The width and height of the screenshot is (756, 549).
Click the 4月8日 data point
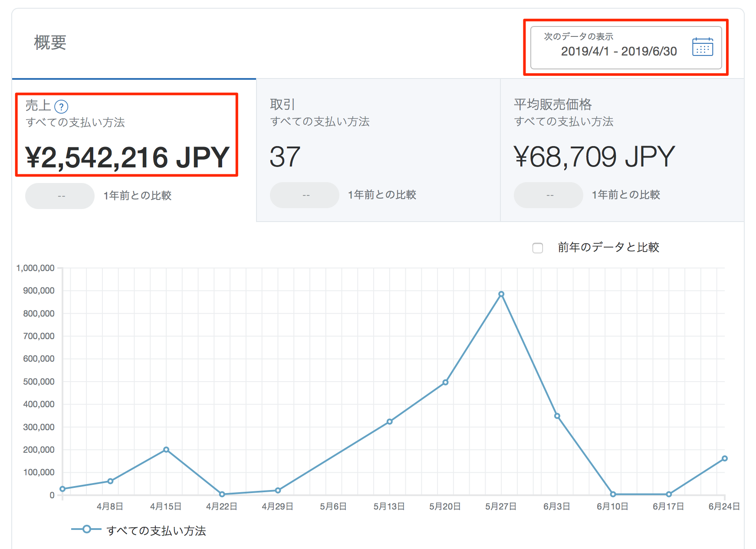[110, 481]
